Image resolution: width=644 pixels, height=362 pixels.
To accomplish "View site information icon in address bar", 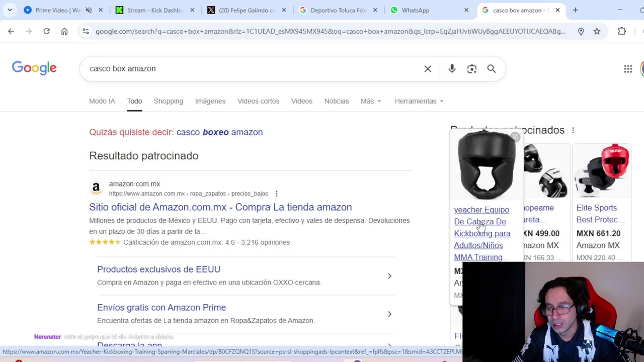I will pos(86,31).
